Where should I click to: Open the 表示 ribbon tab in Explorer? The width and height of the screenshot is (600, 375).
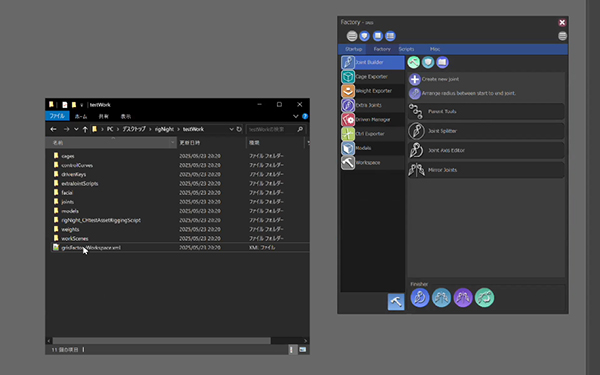[x=126, y=116]
